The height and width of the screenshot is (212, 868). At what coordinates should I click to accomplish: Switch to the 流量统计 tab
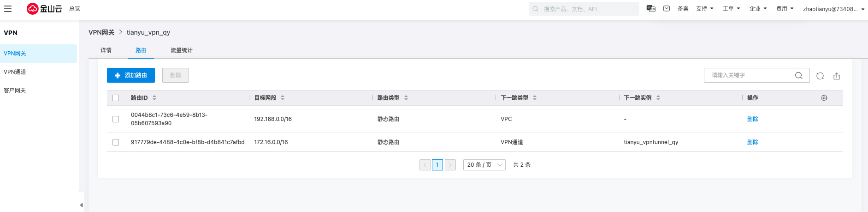coord(182,50)
